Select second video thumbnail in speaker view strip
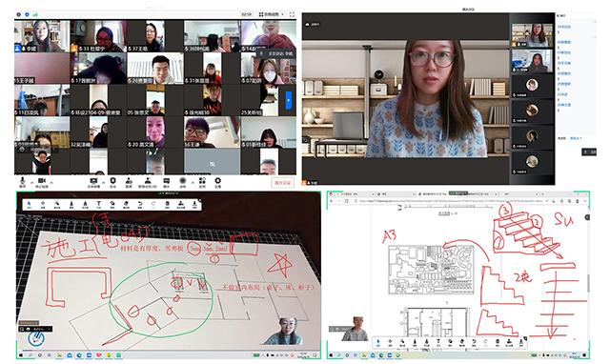 click(532, 61)
